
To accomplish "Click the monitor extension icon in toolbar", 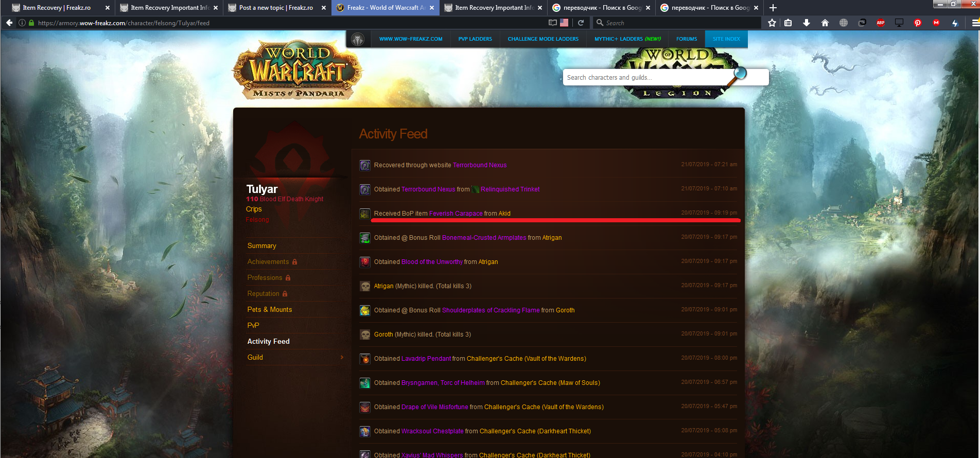I will click(899, 23).
